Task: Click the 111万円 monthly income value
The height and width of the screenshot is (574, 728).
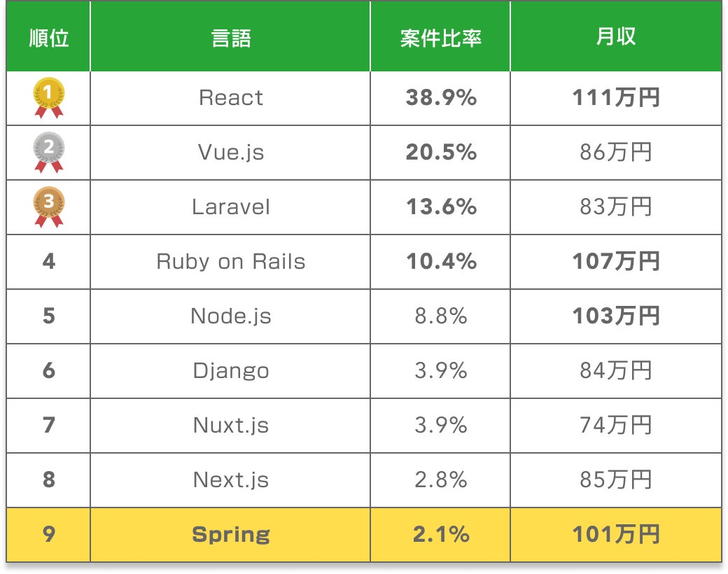Action: (616, 98)
